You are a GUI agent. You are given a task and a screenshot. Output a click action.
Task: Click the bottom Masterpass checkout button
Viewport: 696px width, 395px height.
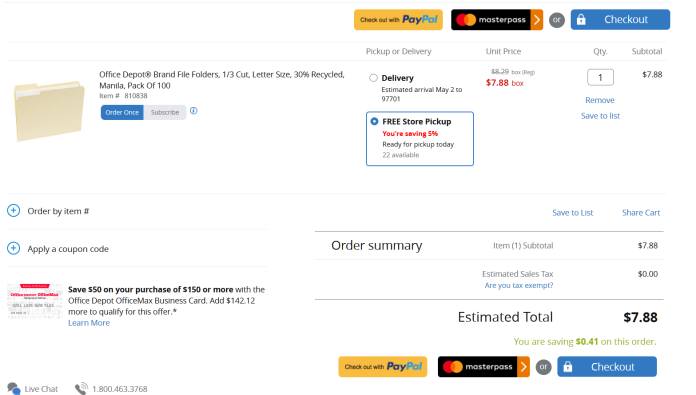[x=483, y=367]
